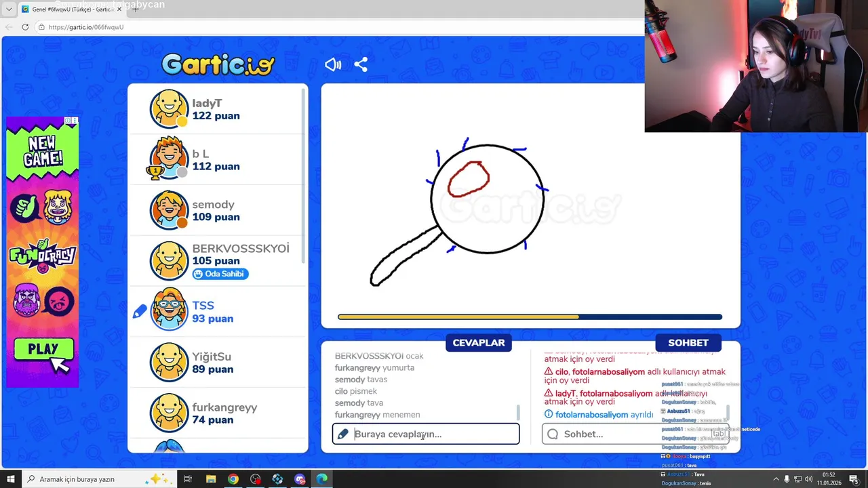Open the share room icon
The width and height of the screenshot is (868, 488).
(361, 64)
